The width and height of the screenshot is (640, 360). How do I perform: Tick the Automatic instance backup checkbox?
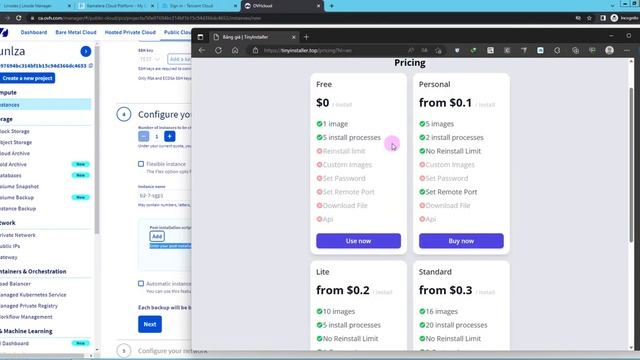click(x=141, y=283)
